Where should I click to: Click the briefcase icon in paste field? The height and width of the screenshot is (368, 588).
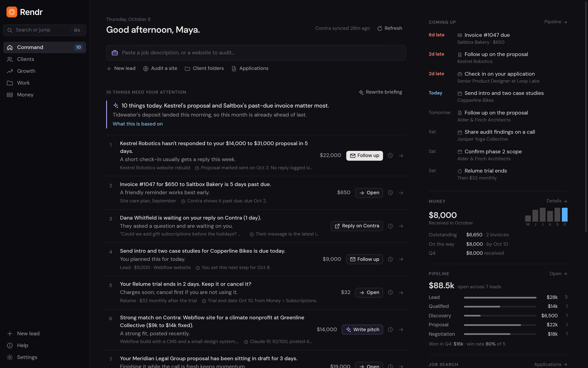click(x=115, y=53)
